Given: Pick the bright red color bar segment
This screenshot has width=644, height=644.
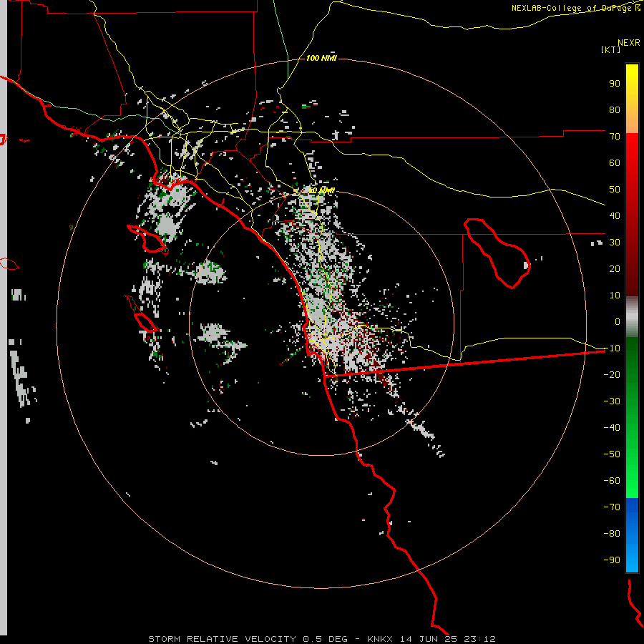Looking at the screenshot, I should 632,172.
